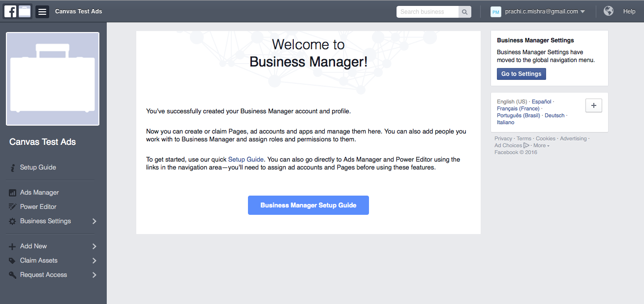Select Request Access in sidebar
Screen dimensions: 644x304
click(x=43, y=275)
